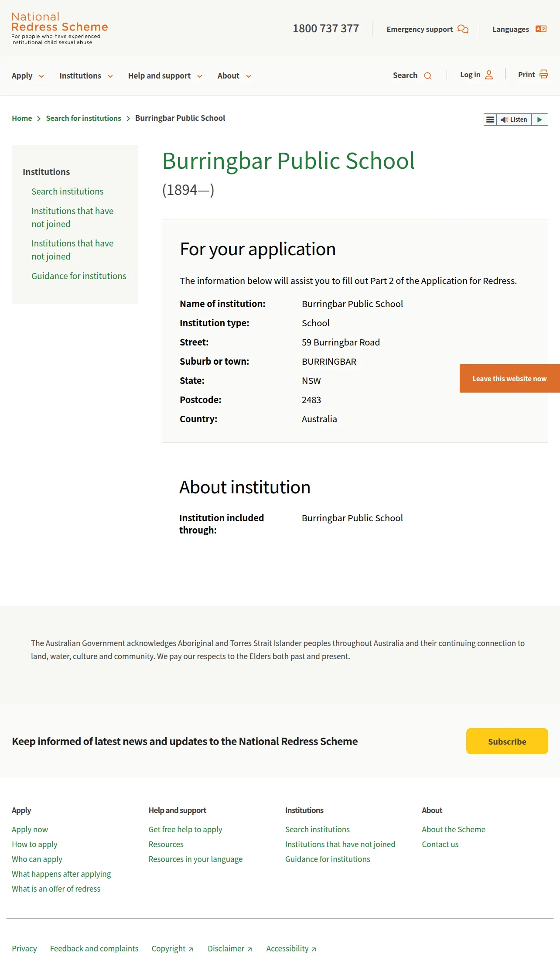
Task: Click the Search magnifier icon
Action: [x=428, y=76]
